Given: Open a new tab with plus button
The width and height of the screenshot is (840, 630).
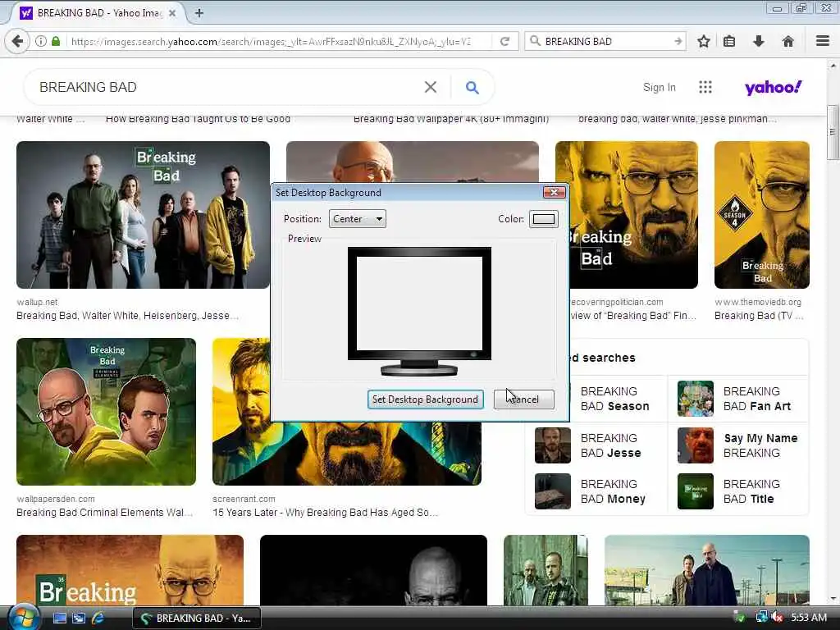Looking at the screenshot, I should pos(199,13).
